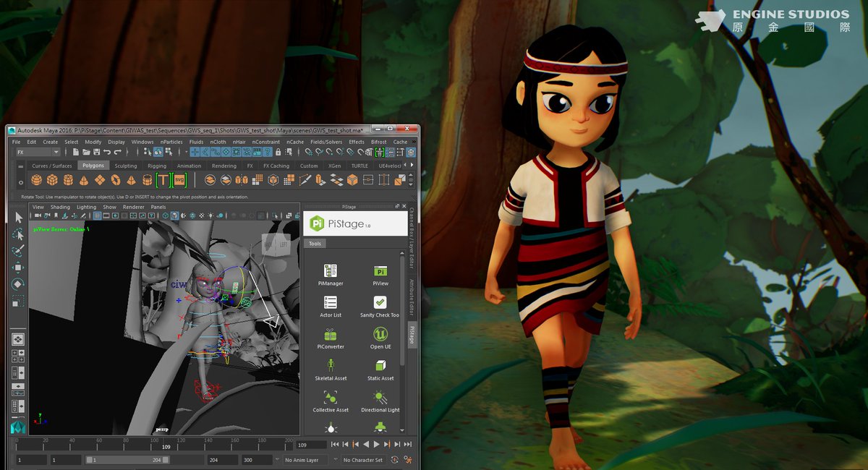Play the animation forwards

(376, 444)
